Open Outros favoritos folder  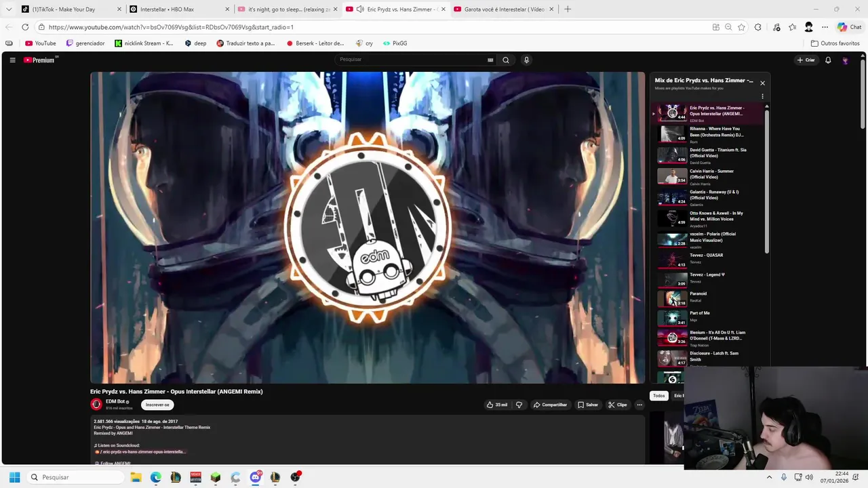[835, 43]
